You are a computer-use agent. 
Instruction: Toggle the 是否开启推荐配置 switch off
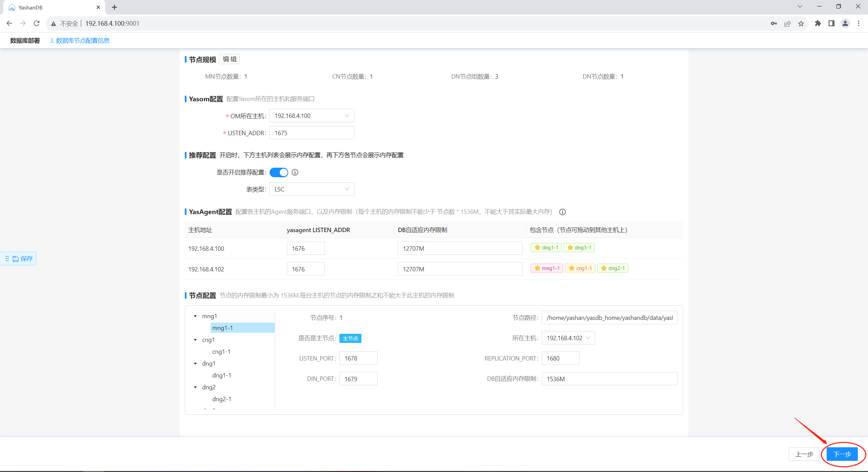point(279,172)
